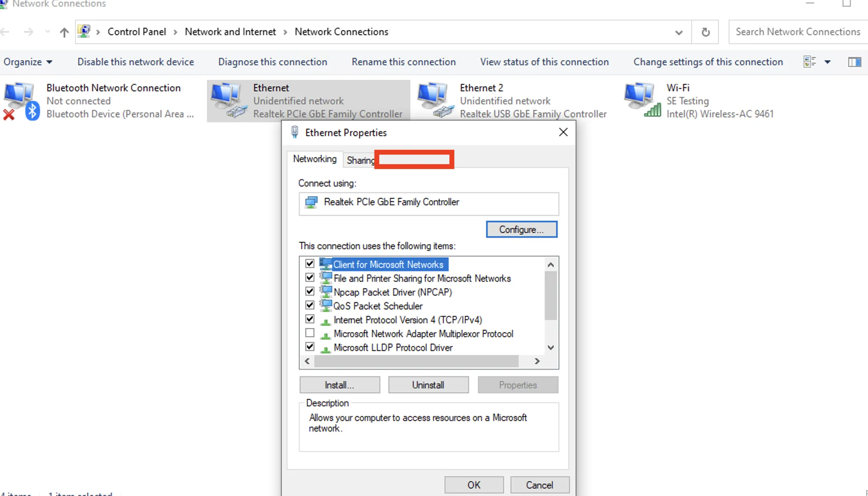
Task: Click the items list horizontal scrollbar thumb
Action: tap(416, 361)
